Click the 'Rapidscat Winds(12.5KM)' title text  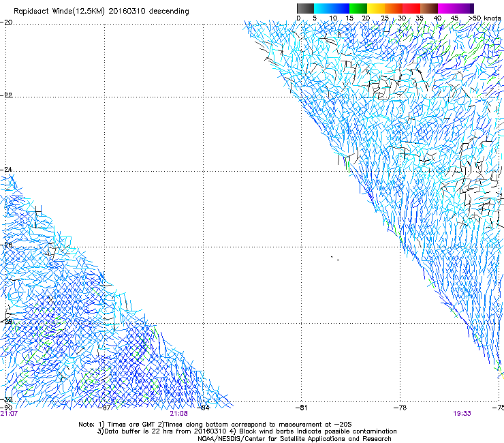coord(59,12)
